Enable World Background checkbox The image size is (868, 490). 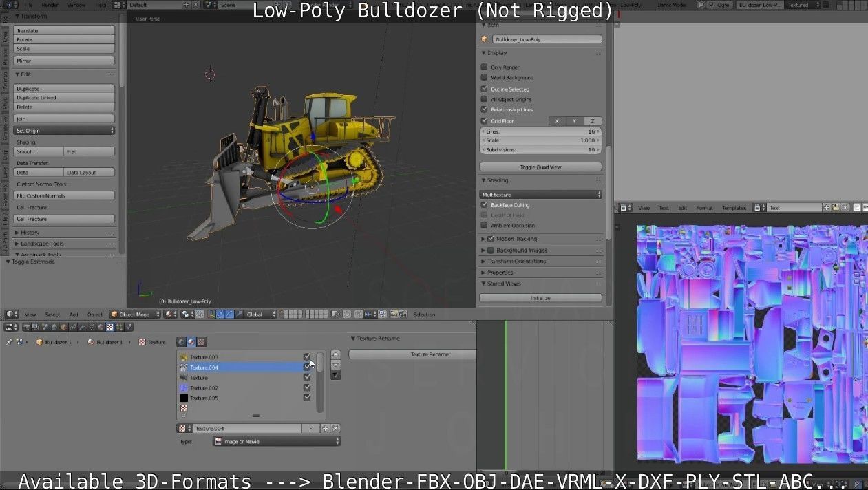(x=485, y=77)
